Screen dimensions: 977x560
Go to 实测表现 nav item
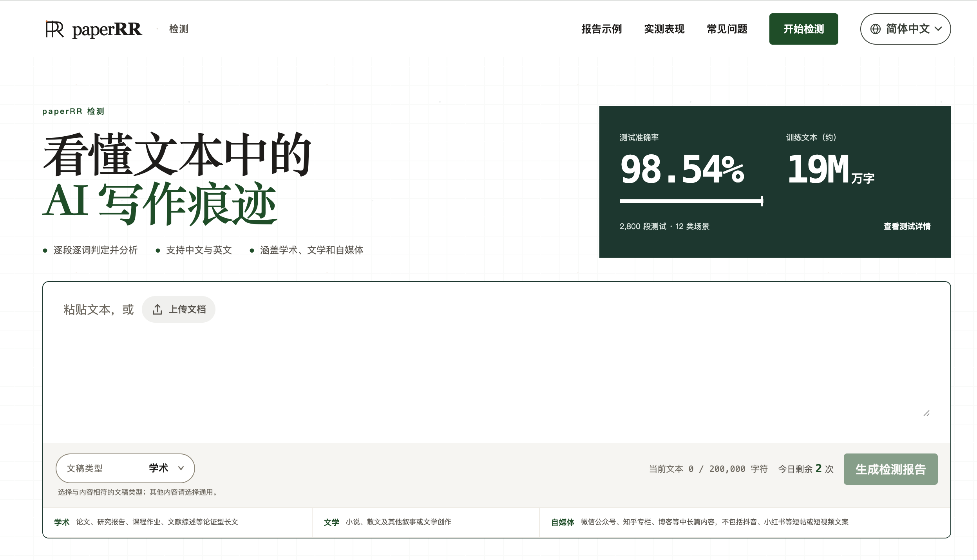coord(664,29)
